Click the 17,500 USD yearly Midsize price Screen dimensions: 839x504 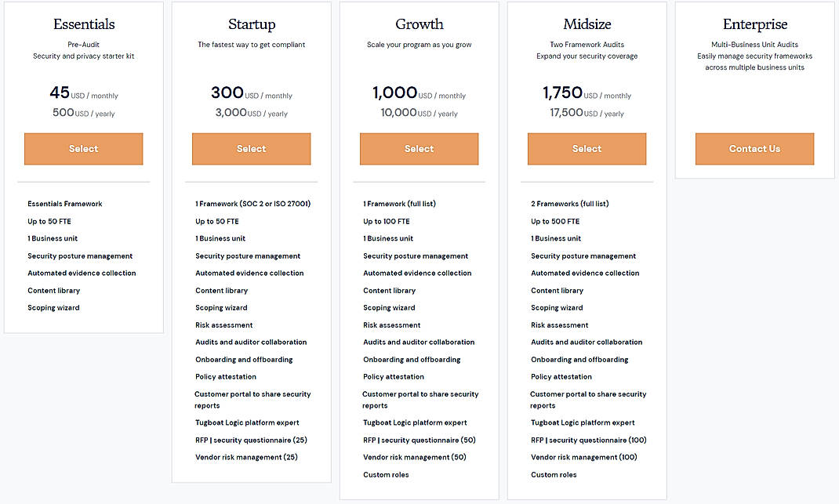point(587,113)
